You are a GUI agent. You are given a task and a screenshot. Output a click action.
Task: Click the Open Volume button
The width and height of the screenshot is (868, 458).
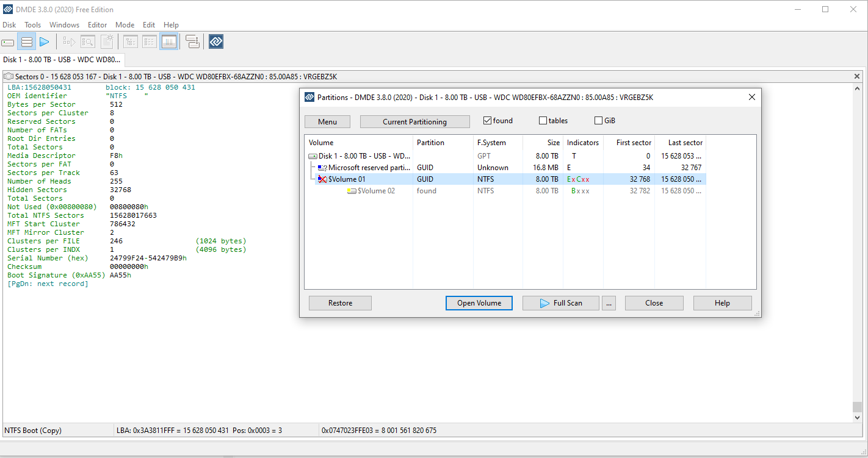coord(479,303)
